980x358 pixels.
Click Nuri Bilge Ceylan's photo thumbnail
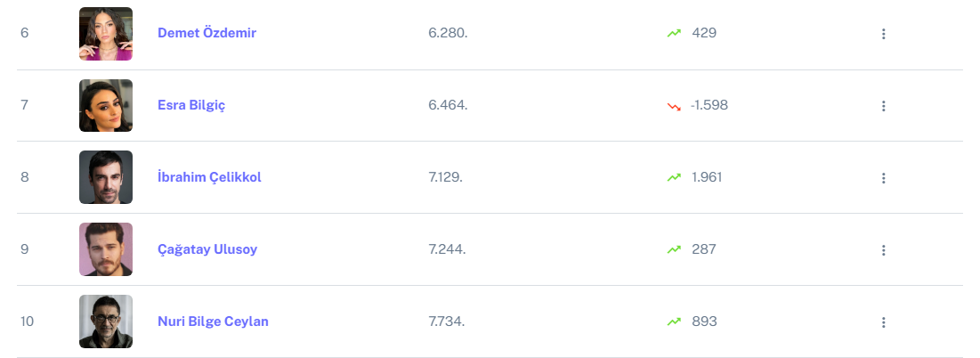click(106, 321)
